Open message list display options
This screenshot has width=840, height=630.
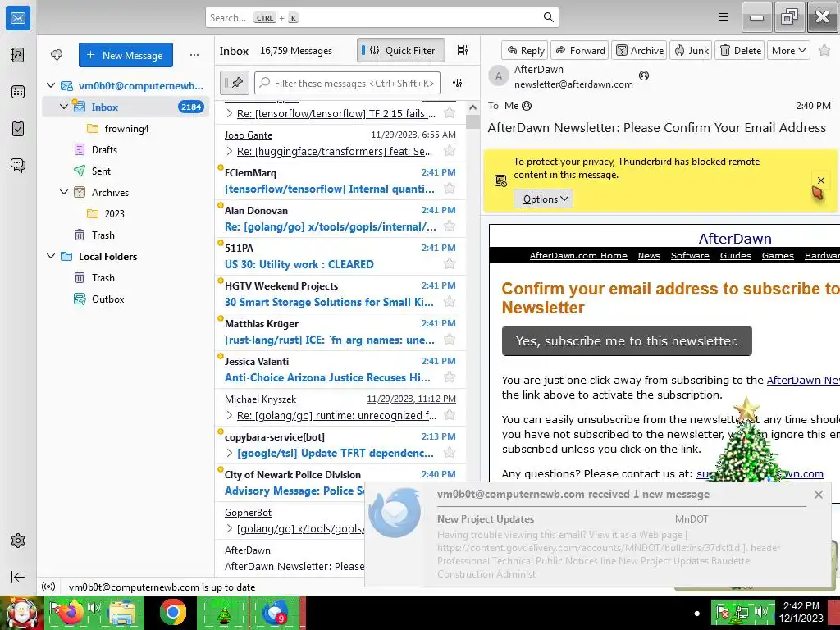(463, 50)
